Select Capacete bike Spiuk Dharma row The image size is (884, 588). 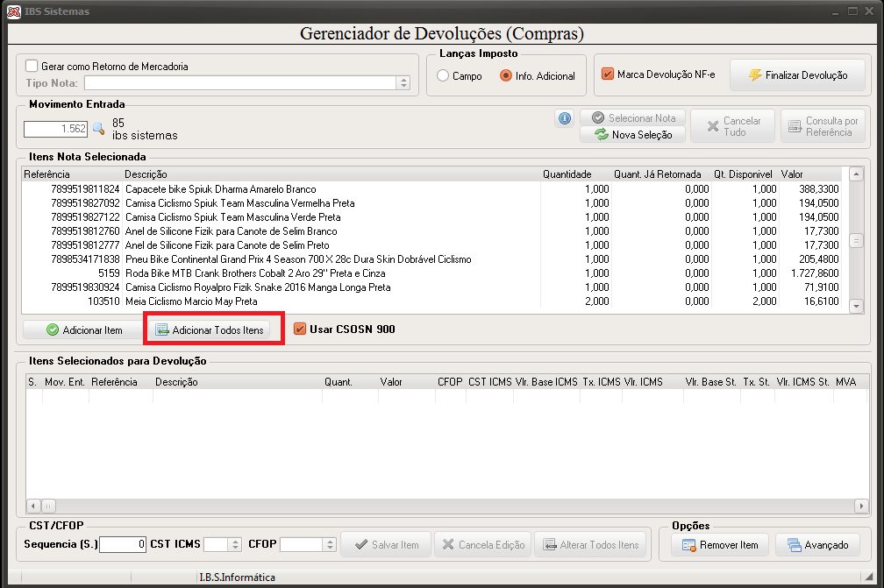coord(431,189)
